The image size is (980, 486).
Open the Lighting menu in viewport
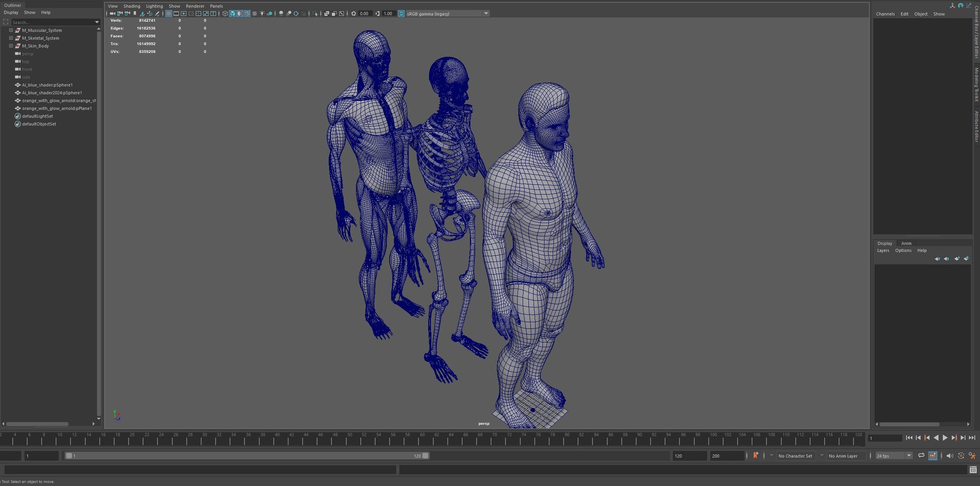(154, 6)
